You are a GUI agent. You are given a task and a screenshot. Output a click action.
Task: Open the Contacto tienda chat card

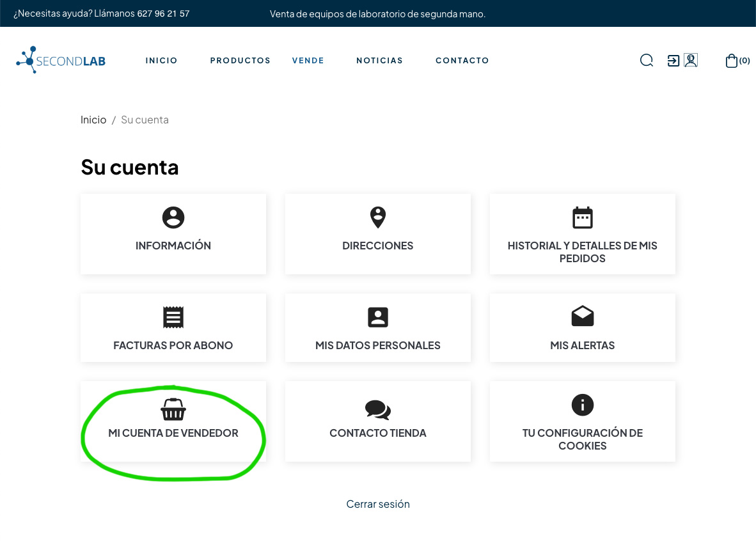click(378, 421)
